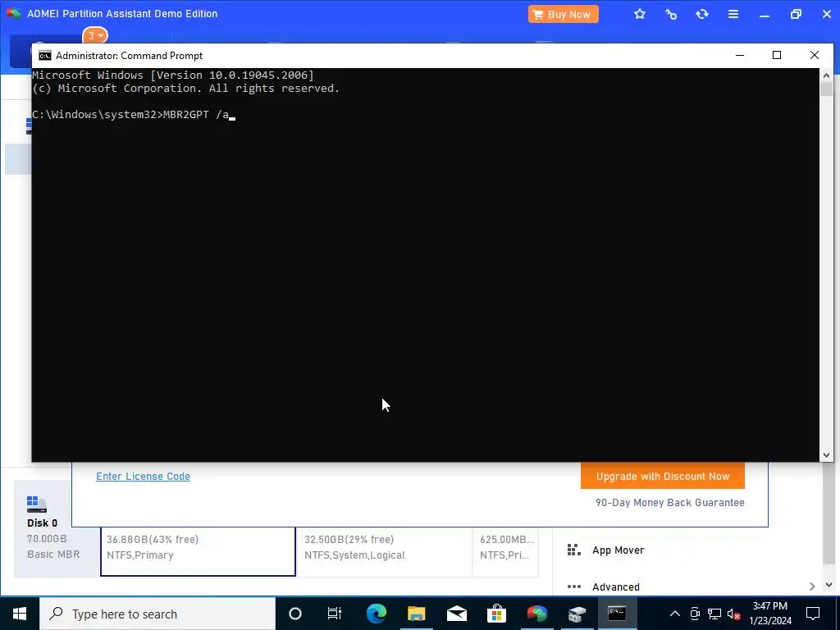
Task: Open the pending operations badge showing 3
Action: point(95,35)
